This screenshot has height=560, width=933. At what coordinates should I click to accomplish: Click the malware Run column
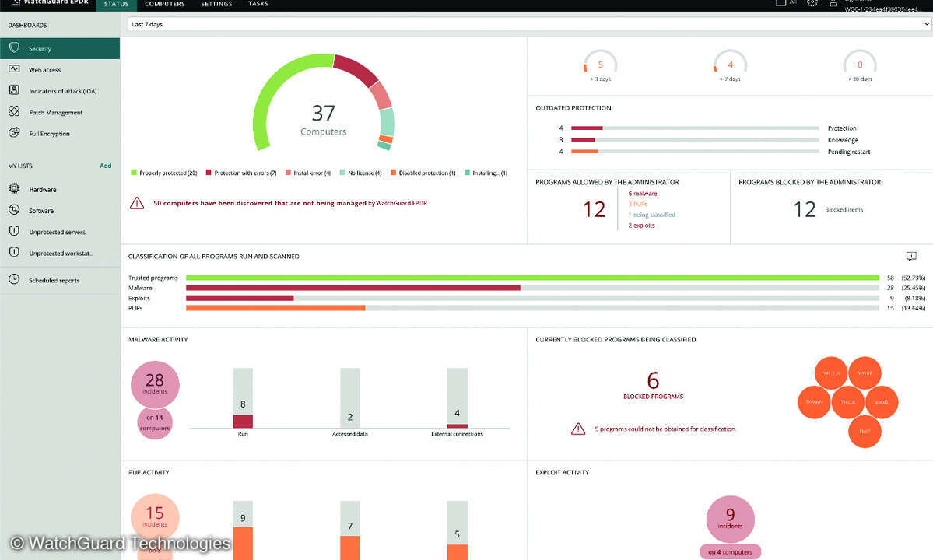(x=243, y=397)
